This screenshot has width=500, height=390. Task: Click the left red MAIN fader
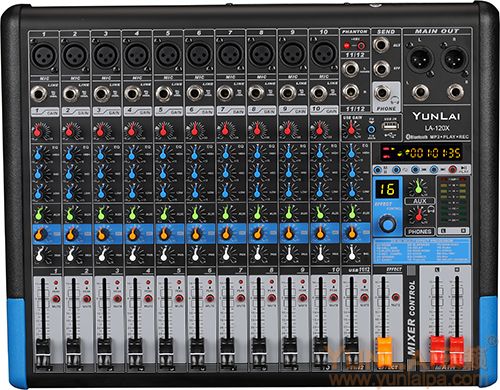click(437, 351)
